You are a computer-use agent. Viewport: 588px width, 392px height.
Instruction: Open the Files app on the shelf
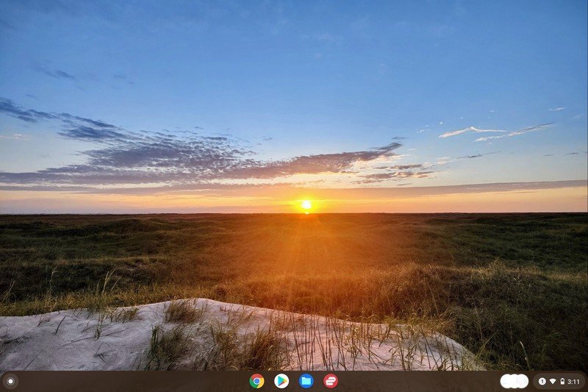click(x=306, y=382)
